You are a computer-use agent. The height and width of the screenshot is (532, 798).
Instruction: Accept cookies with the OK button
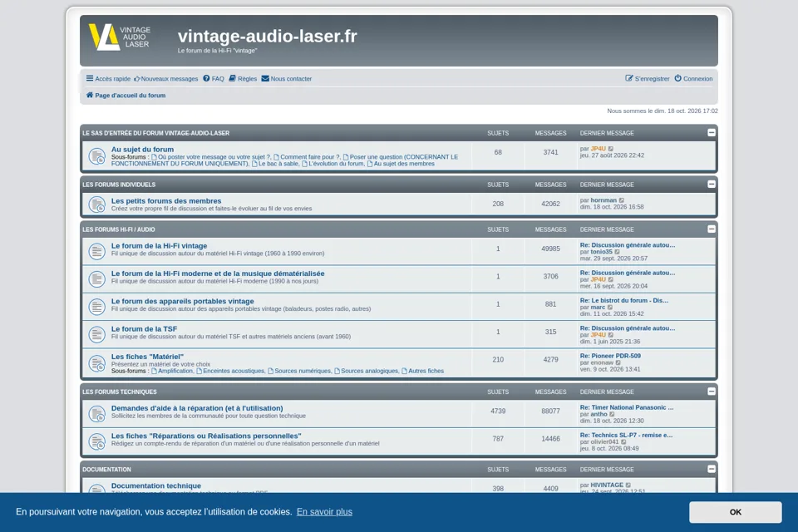coord(736,512)
